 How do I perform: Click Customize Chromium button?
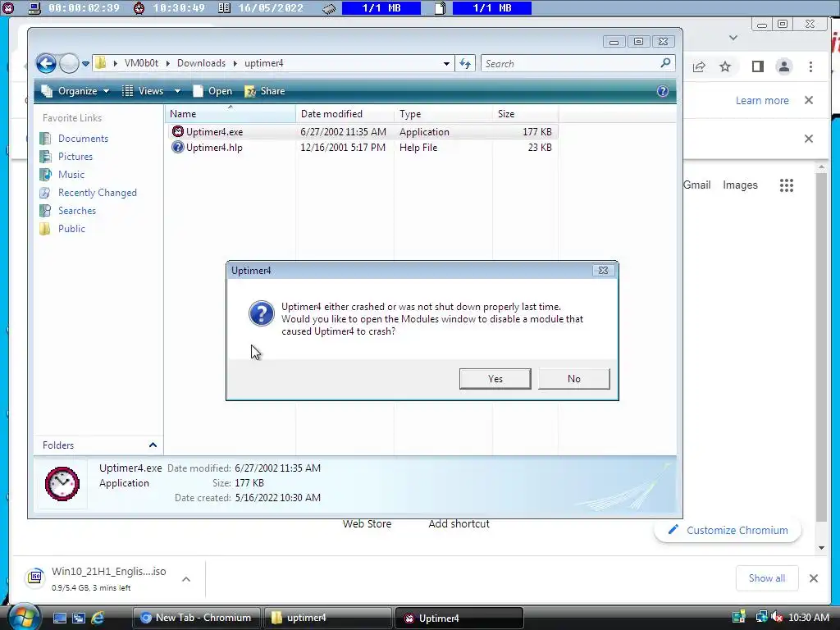[x=728, y=531]
